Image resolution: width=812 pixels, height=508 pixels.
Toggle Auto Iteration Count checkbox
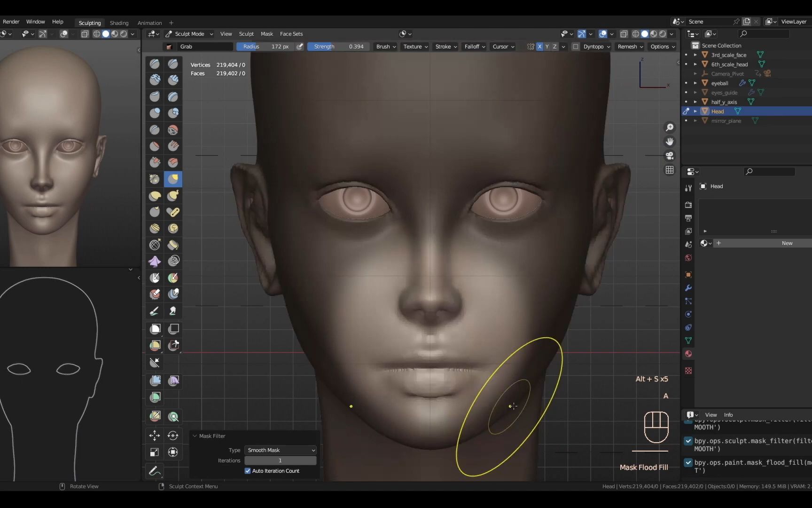(248, 471)
